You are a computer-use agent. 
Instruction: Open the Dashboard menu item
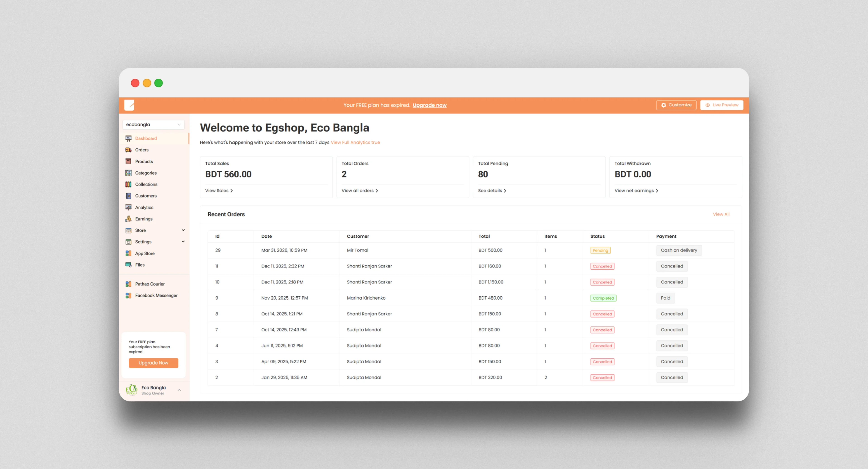pos(154,138)
